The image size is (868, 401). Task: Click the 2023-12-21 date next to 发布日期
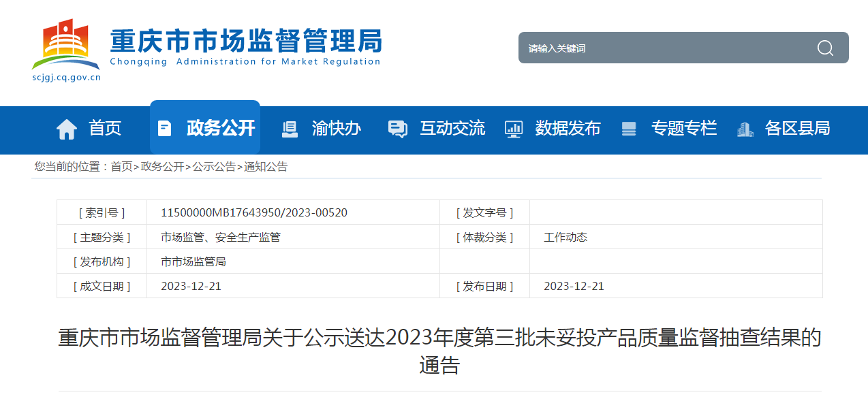tap(574, 286)
